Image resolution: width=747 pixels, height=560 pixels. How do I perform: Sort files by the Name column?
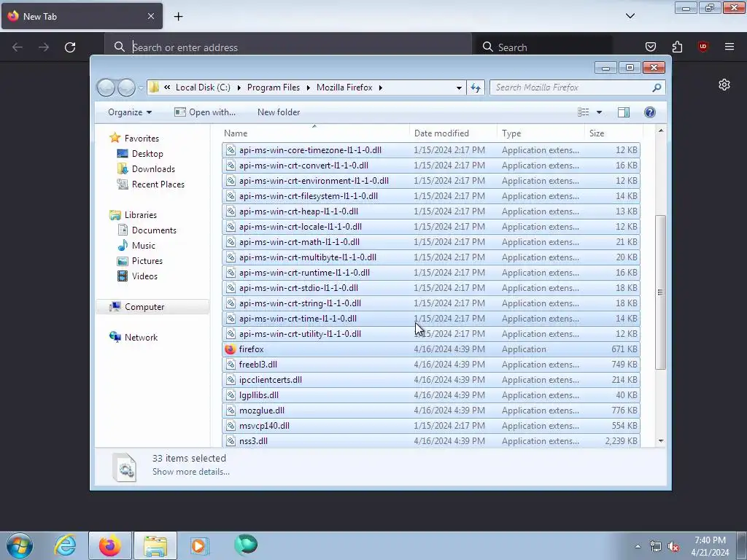315,133
